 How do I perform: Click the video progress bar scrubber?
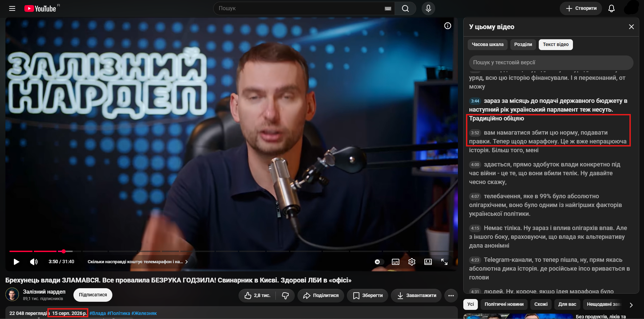pyautogui.click(x=64, y=251)
